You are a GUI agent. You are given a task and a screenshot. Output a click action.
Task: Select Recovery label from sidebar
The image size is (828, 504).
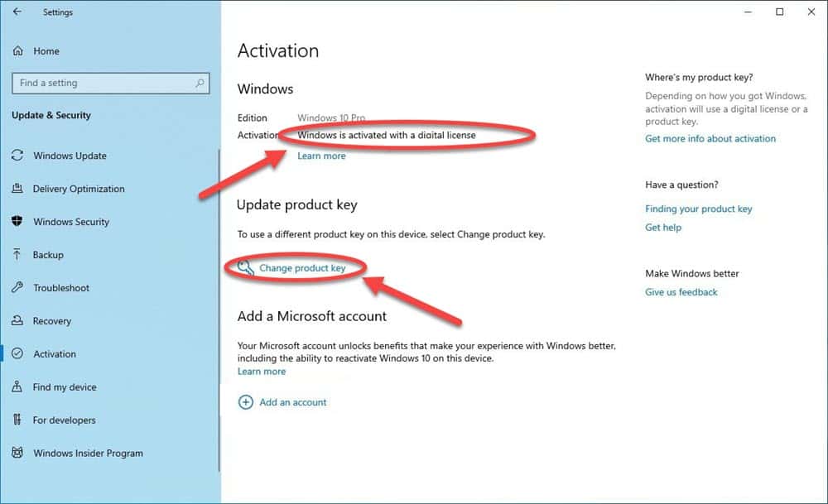pos(51,321)
